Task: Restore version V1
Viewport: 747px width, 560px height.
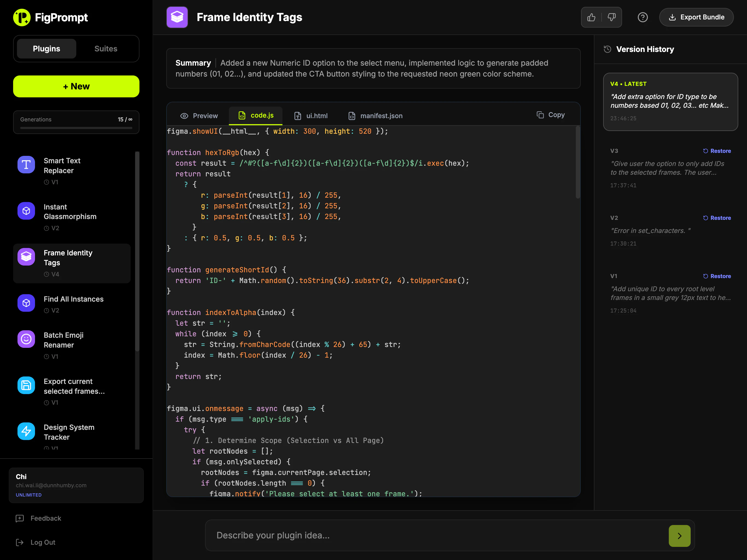Action: [x=717, y=276]
